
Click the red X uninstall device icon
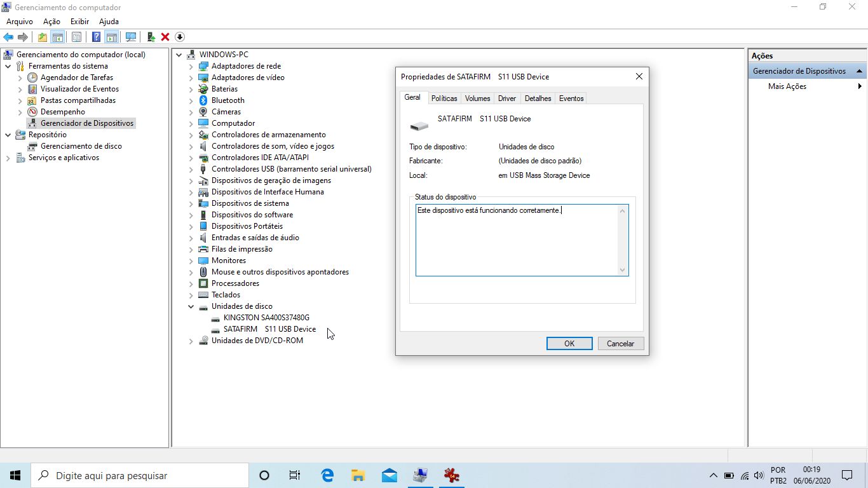[x=165, y=37]
